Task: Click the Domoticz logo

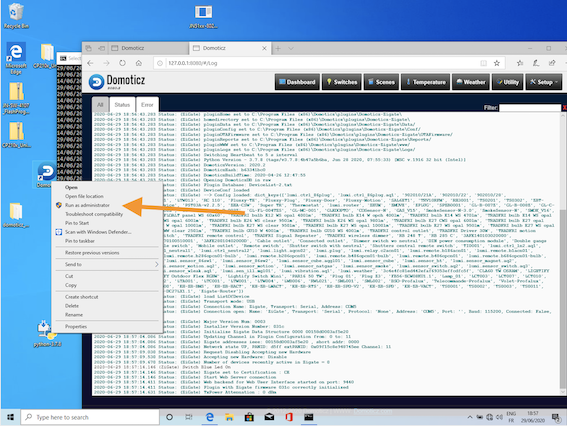Action: click(x=117, y=81)
